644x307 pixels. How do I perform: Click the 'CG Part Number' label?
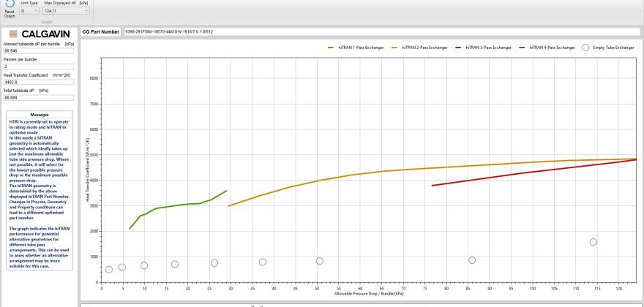pyautogui.click(x=101, y=31)
